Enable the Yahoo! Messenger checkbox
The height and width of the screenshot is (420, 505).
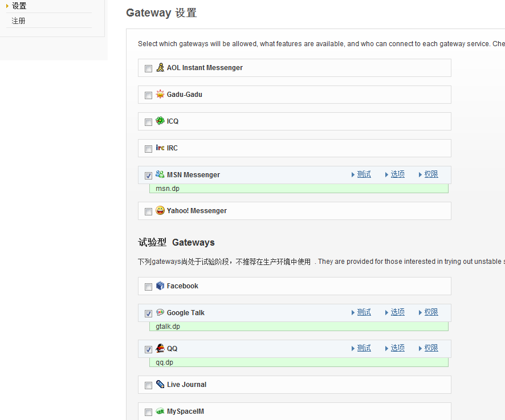click(x=148, y=211)
